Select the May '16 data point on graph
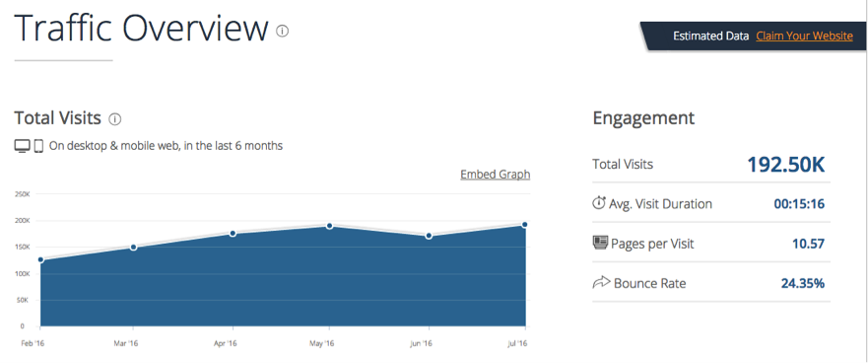 tap(329, 226)
